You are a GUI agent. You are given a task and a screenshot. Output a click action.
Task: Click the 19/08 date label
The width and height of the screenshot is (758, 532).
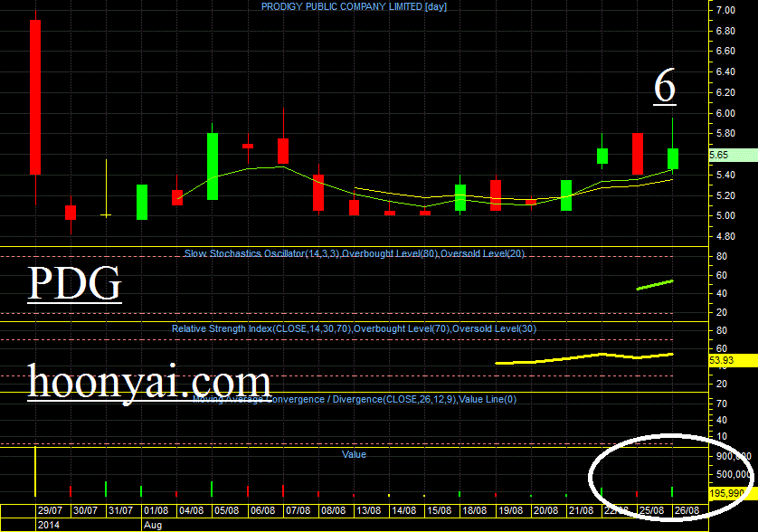[x=510, y=510]
